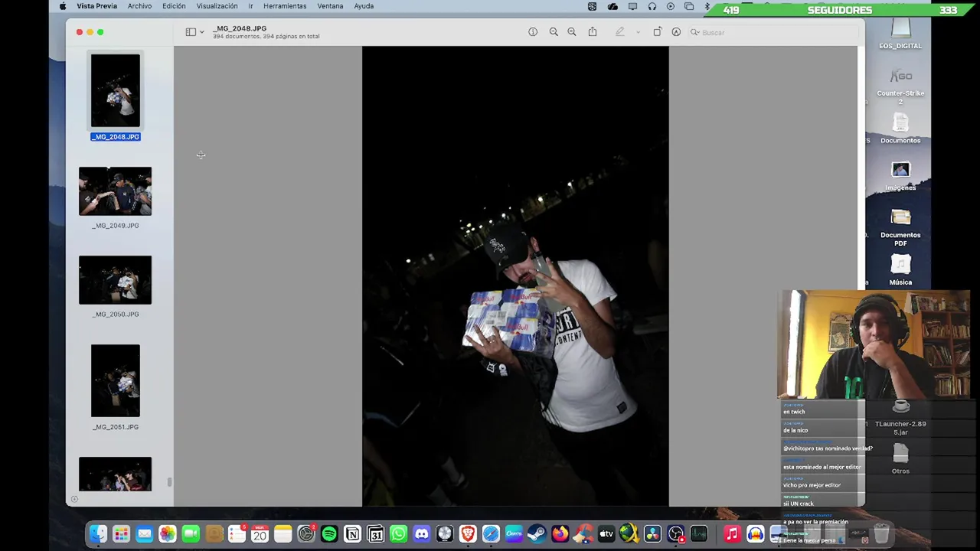Open Firefox from the Dock

pyautogui.click(x=560, y=534)
